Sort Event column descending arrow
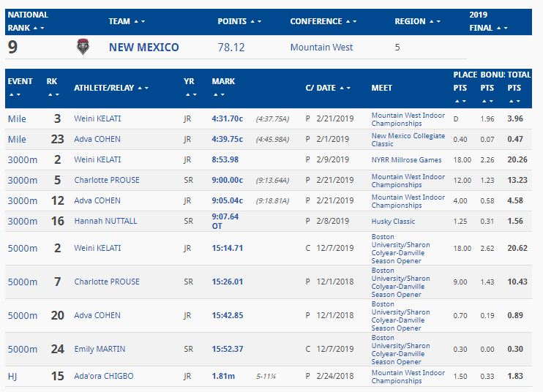543x392 pixels. 18,94
